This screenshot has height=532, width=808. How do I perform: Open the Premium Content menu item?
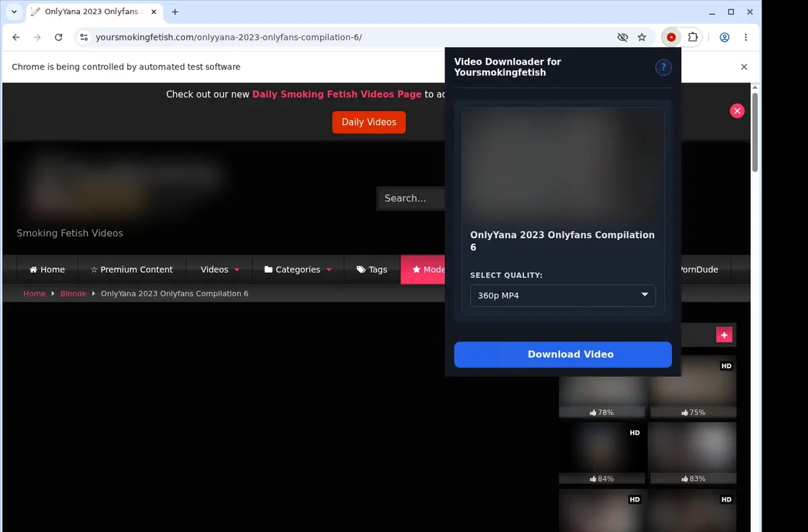132,269
